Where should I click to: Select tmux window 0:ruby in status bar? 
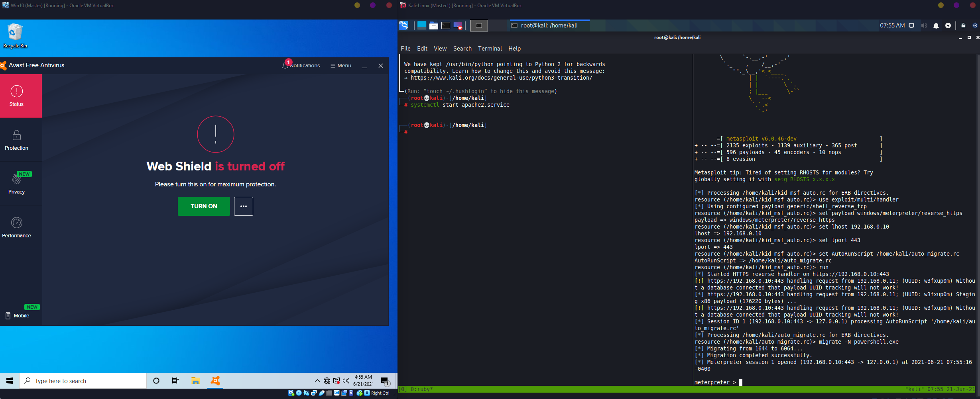(x=421, y=389)
